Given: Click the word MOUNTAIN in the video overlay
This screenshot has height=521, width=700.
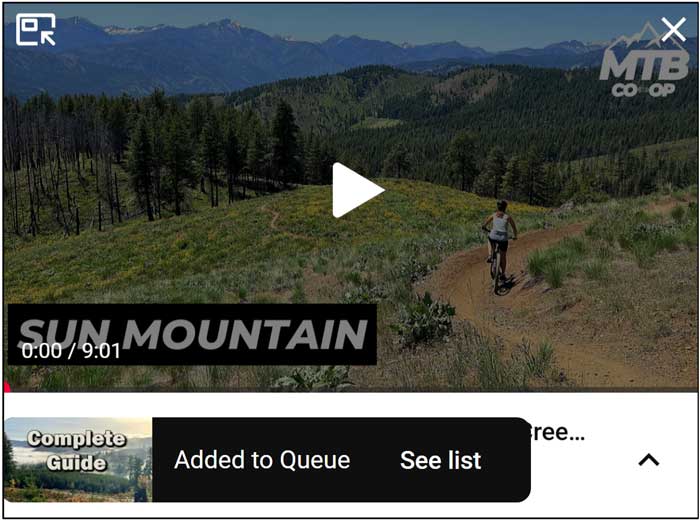Looking at the screenshot, I should click(x=245, y=334).
